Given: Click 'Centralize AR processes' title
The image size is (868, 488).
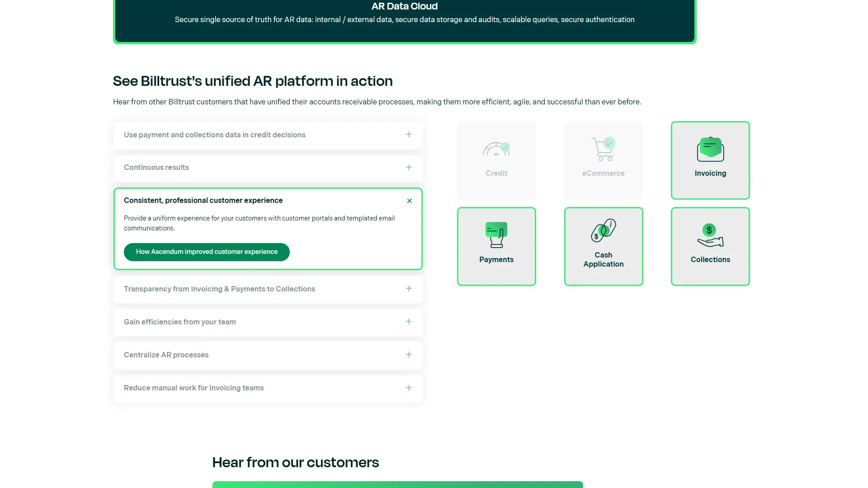Looking at the screenshot, I should 166,355.
